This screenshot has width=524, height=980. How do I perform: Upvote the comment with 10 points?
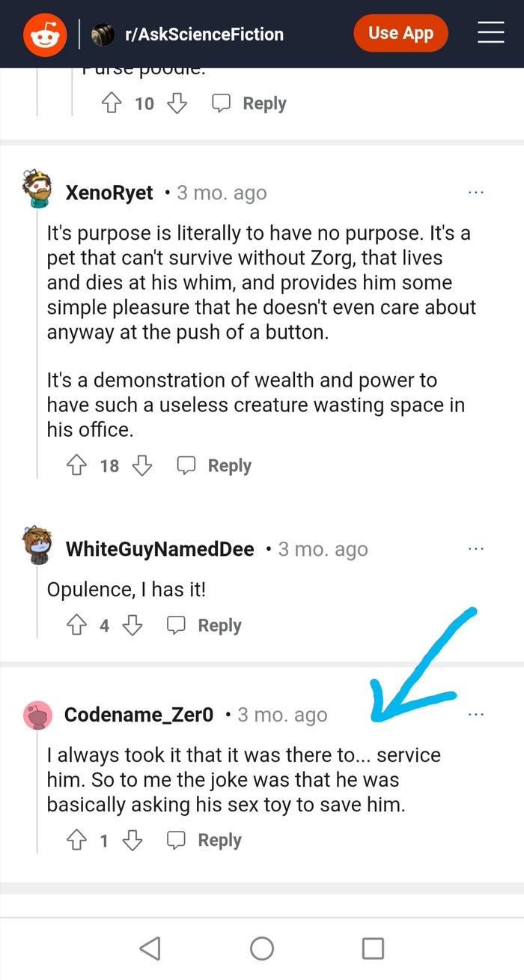[x=112, y=103]
